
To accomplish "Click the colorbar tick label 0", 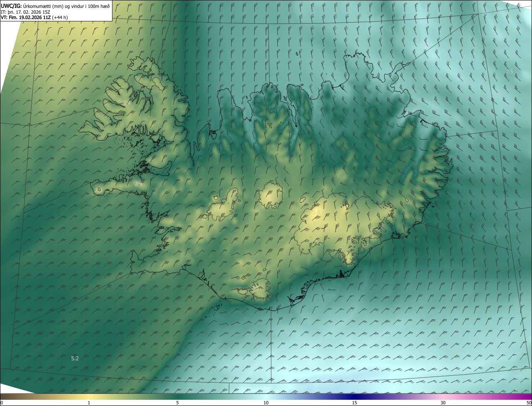I will pos(2,403).
